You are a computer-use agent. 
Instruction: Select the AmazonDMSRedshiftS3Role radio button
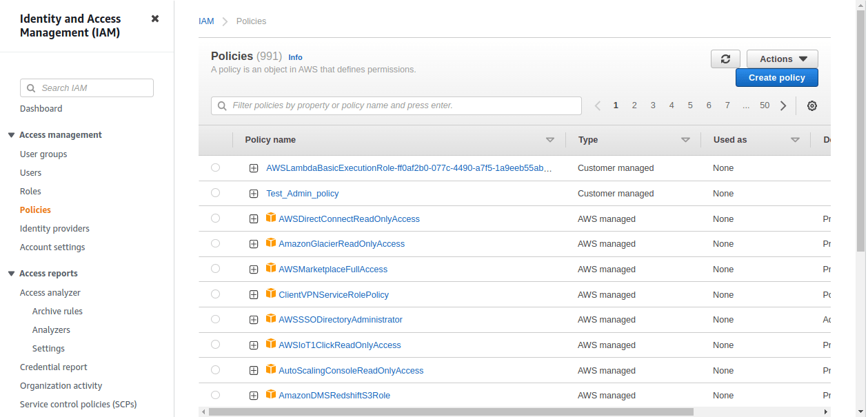point(215,395)
